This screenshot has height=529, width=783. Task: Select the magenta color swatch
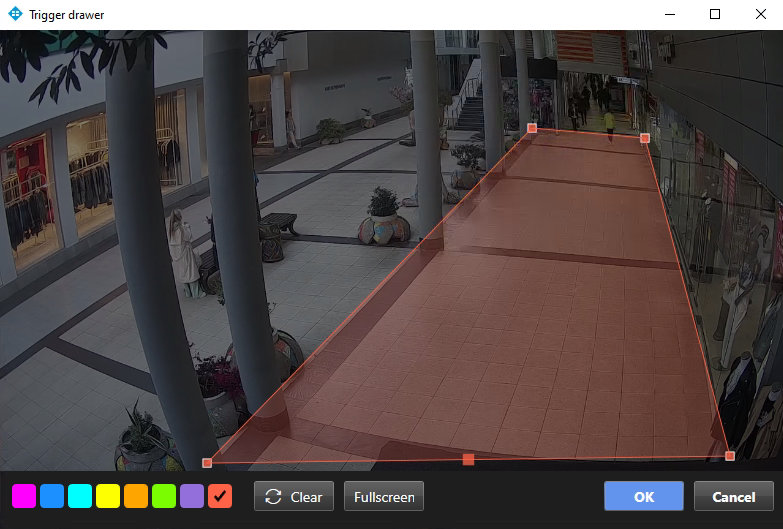click(x=24, y=496)
